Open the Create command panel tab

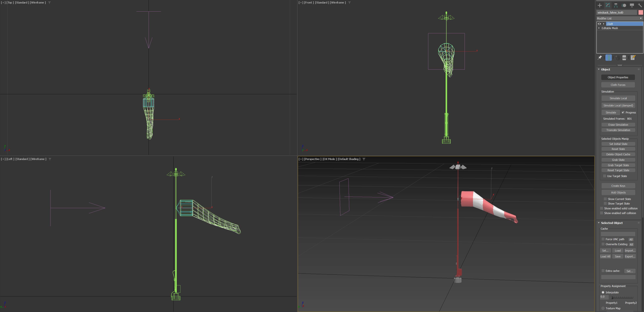click(600, 5)
